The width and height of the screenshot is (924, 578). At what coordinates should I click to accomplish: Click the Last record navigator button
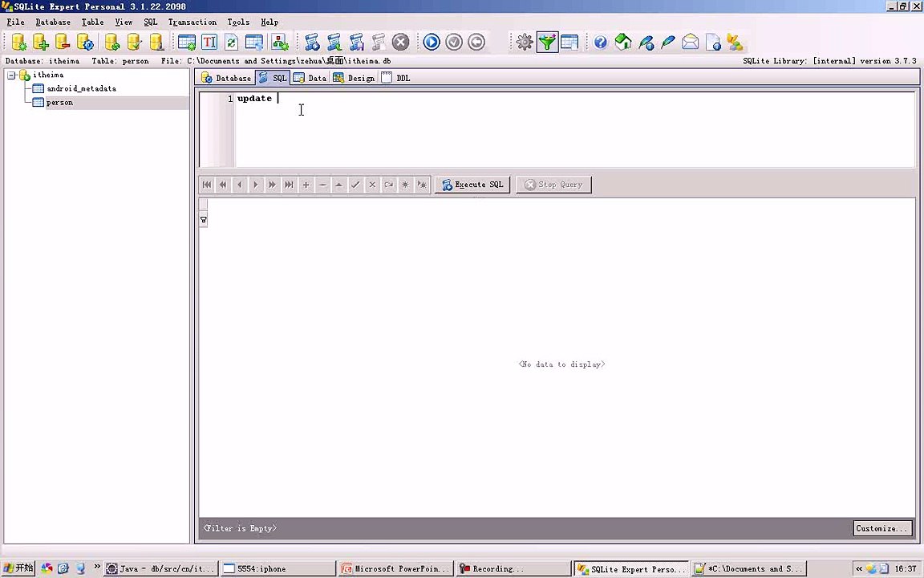pyautogui.click(x=289, y=185)
